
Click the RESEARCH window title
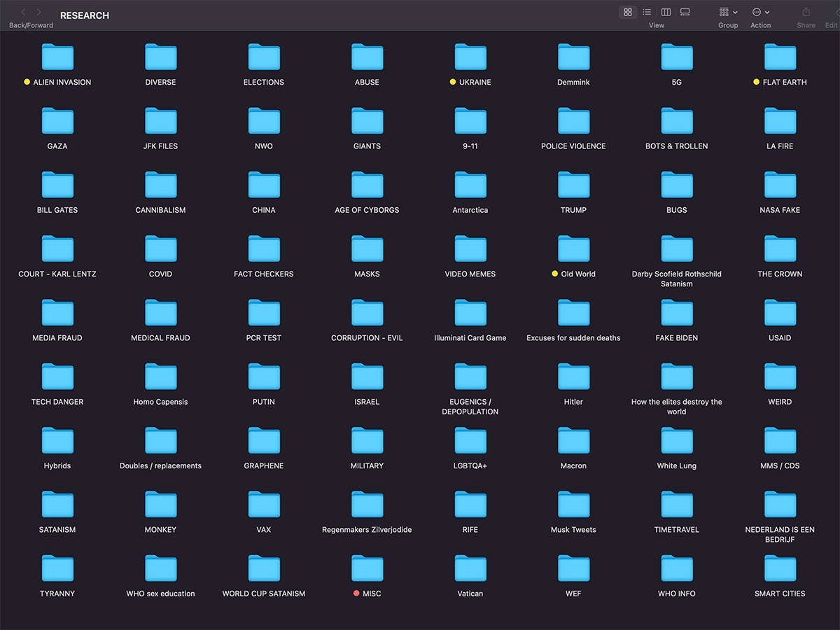pos(85,15)
